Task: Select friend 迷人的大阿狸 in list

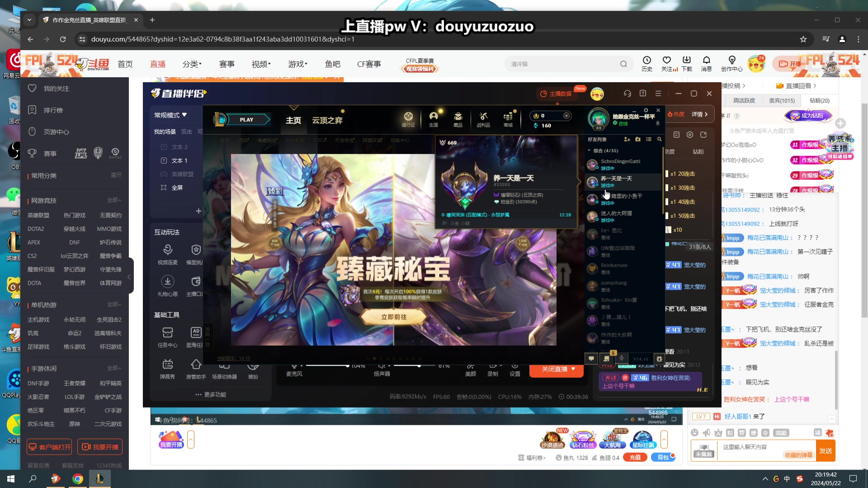Action: (x=623, y=216)
